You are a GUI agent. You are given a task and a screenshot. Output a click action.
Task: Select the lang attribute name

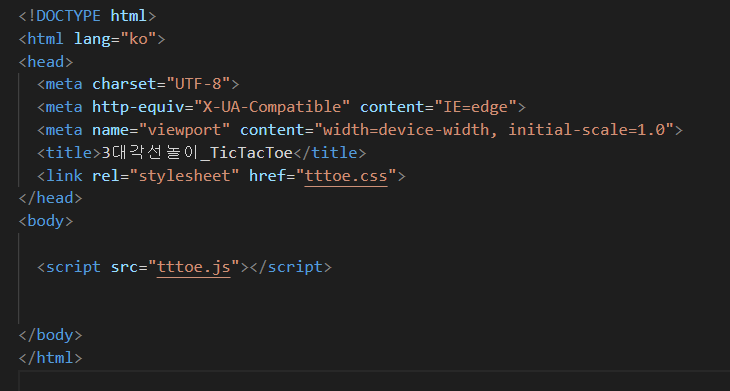click(93, 39)
